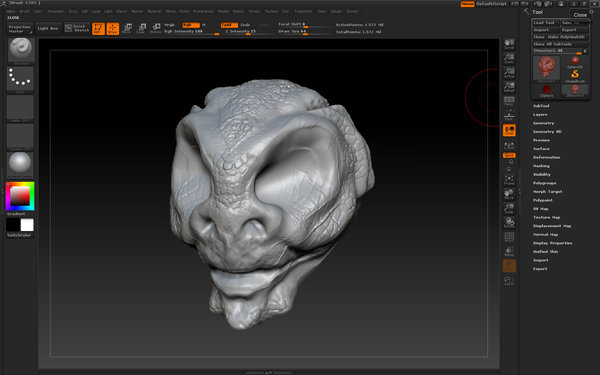Toggle the active Rgb channel button
Viewport: 600px width, 375px height.
pos(191,25)
